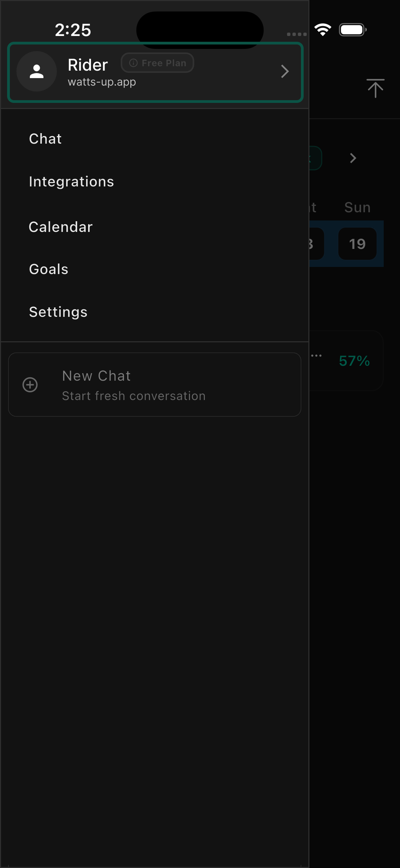Tap the info icon on Free Plan

pyautogui.click(x=133, y=63)
